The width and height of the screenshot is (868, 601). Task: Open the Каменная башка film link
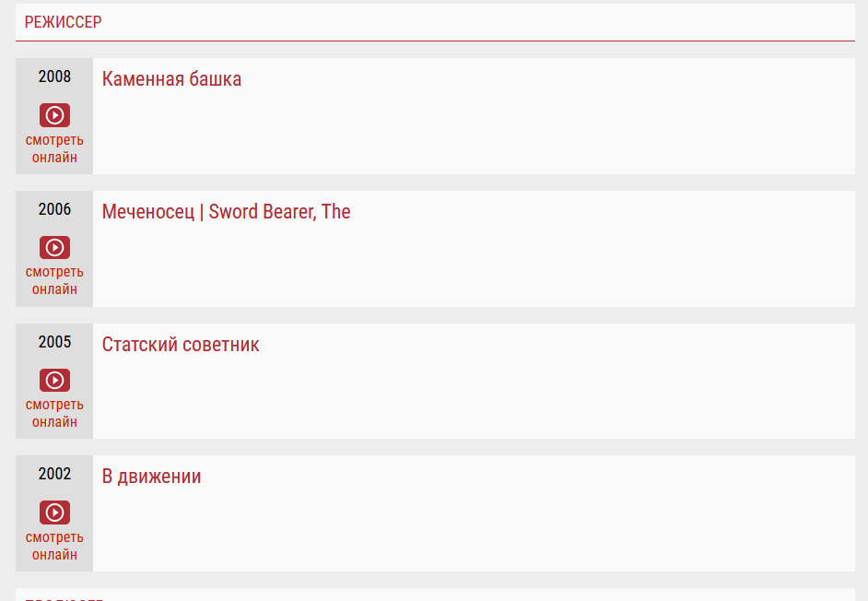click(x=171, y=78)
